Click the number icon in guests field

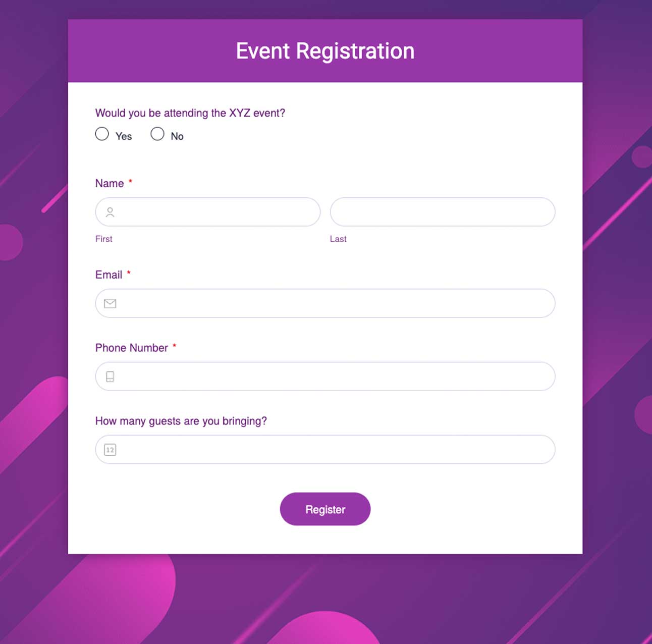[x=110, y=450]
